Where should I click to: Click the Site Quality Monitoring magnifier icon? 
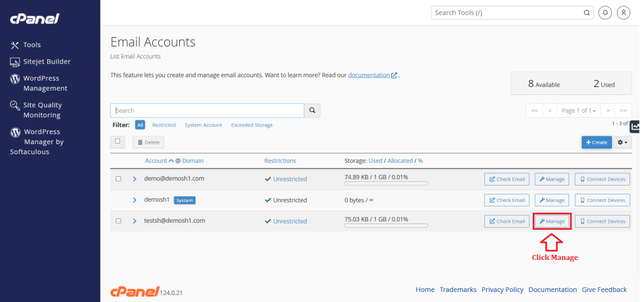tap(15, 106)
